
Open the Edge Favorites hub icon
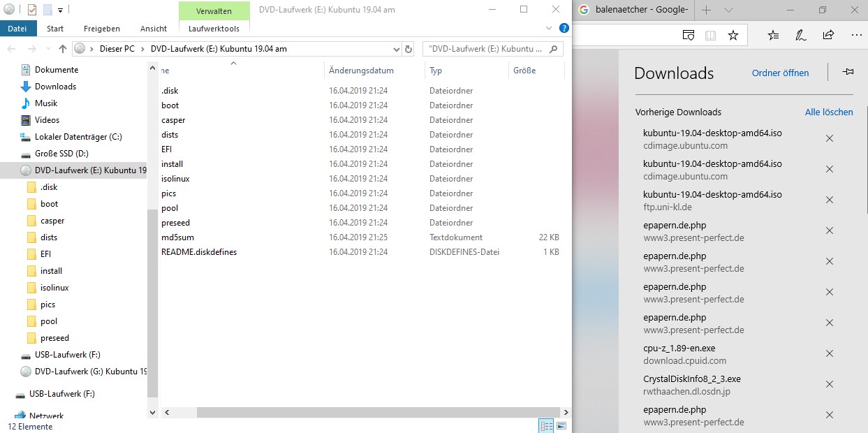point(773,35)
